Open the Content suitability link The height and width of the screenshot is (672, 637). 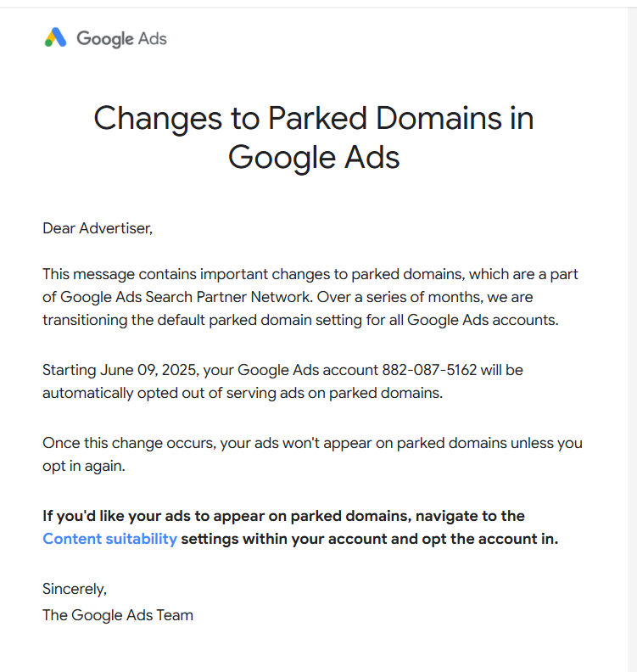point(109,539)
